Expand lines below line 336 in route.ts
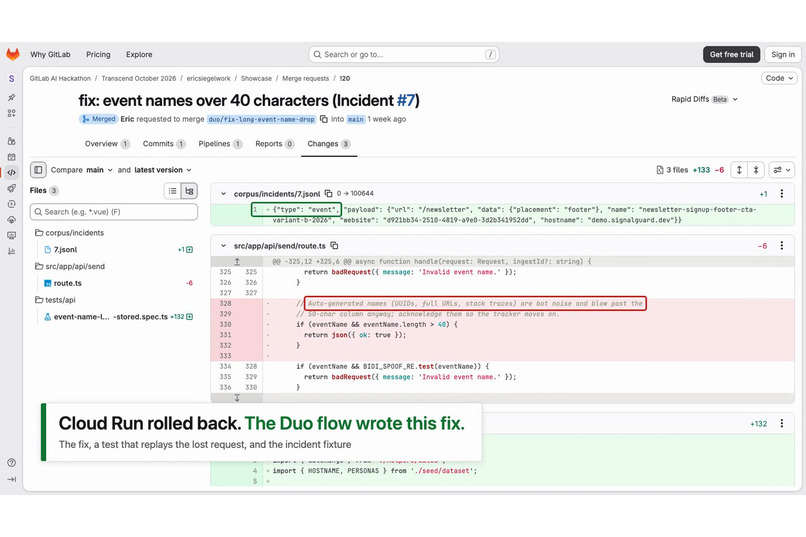Screen dimensions: 806x537 pos(237,398)
